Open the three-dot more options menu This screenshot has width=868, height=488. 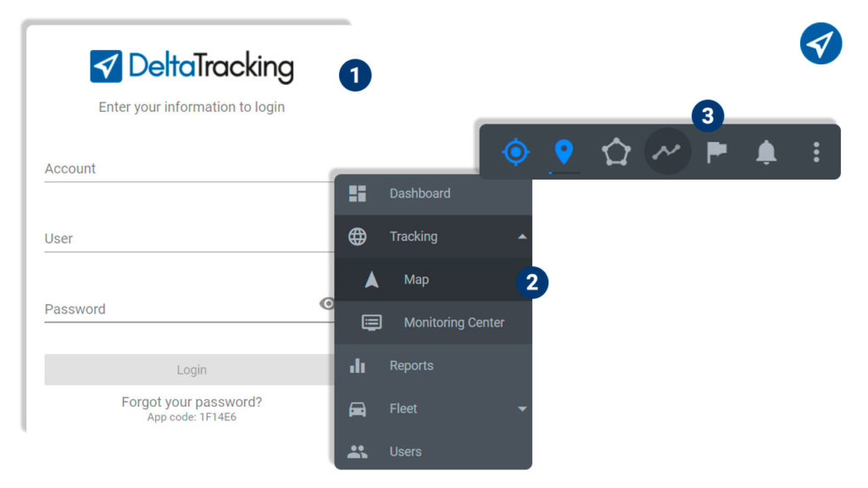[x=816, y=152]
